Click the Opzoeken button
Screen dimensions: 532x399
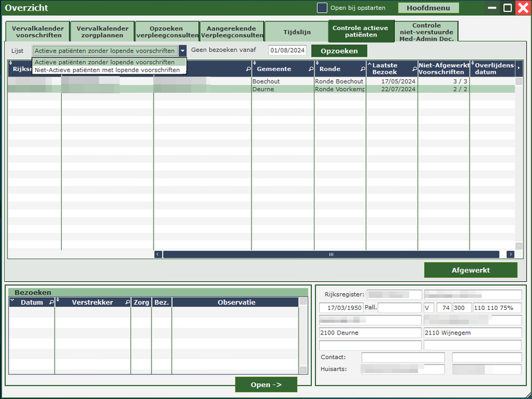pos(338,51)
